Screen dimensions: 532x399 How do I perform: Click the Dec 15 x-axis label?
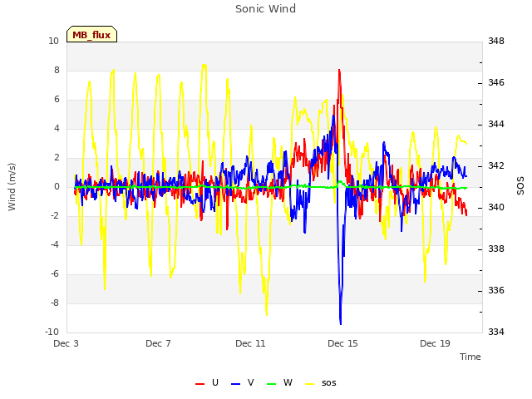342,343
